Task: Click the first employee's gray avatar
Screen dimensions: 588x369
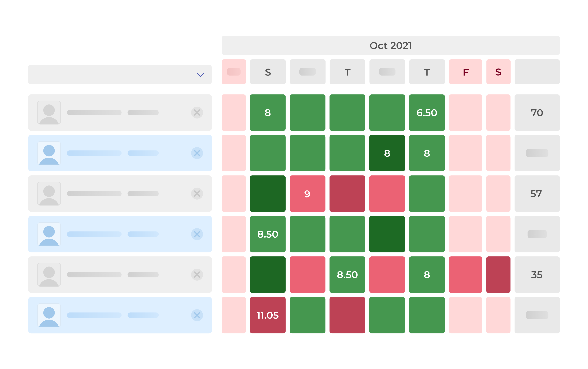Action: point(49,113)
